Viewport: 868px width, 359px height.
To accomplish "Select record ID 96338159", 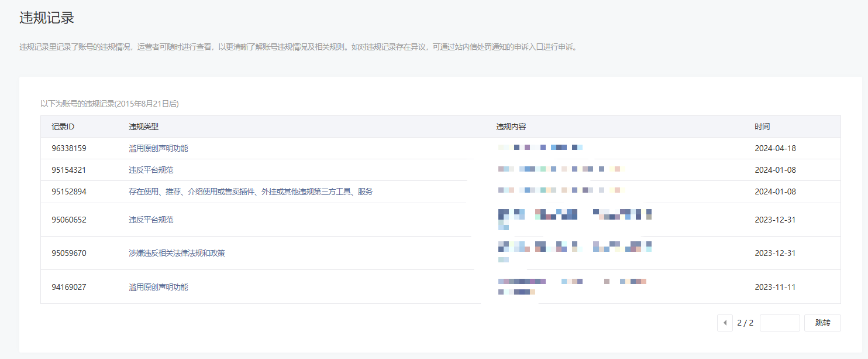I will pyautogui.click(x=69, y=148).
